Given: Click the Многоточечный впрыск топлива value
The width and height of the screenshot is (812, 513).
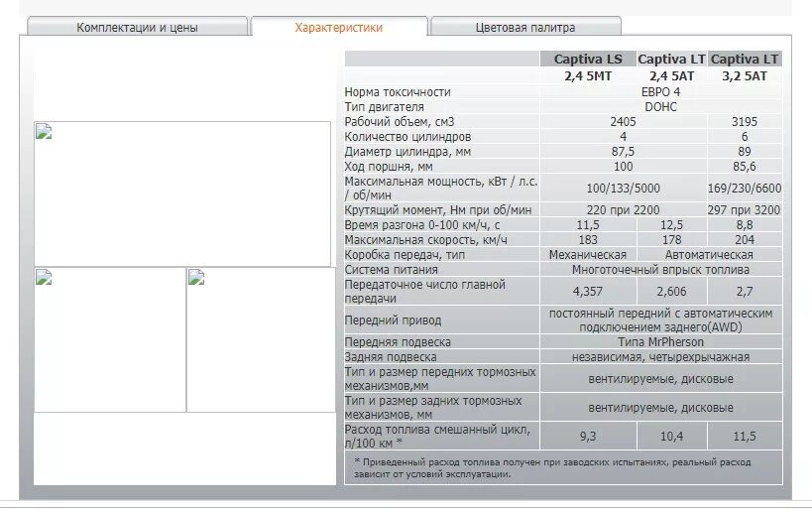Looking at the screenshot, I should coord(660,270).
